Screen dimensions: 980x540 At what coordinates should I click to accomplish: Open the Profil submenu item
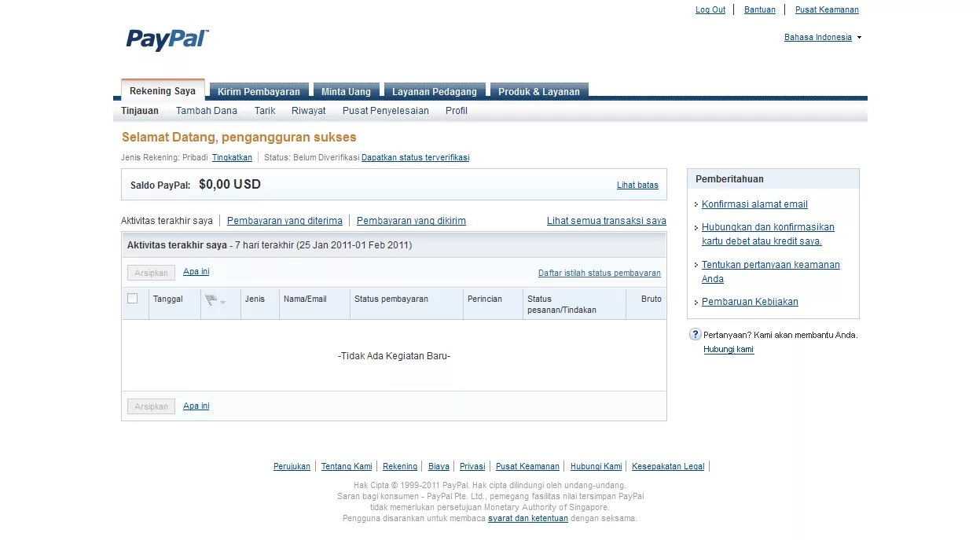457,111
